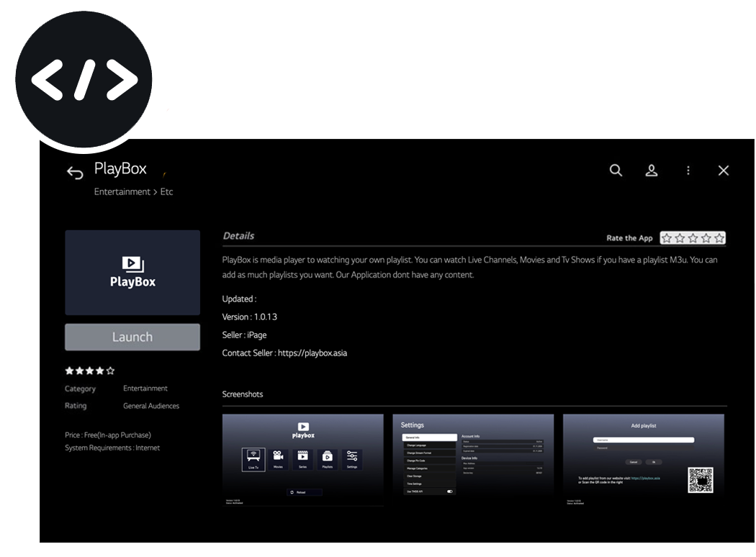Click the Details section heading
The height and width of the screenshot is (557, 756).
(238, 236)
